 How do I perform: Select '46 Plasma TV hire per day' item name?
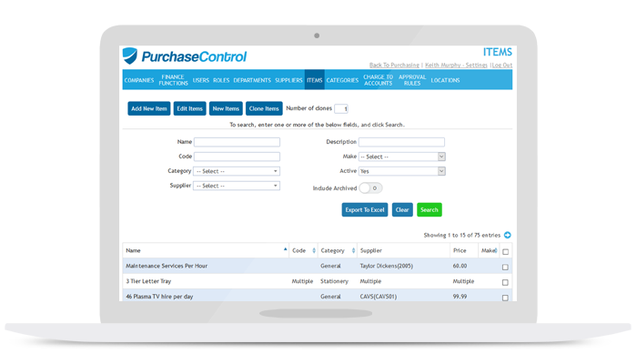point(159,297)
